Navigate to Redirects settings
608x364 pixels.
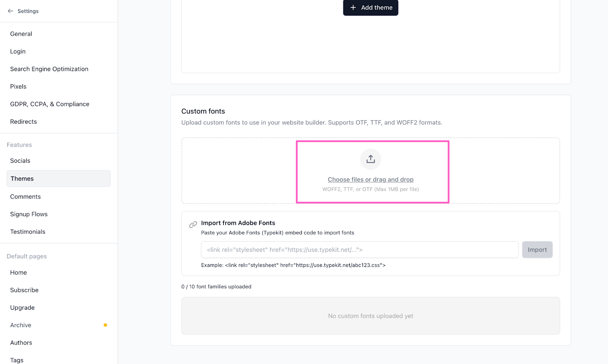[24, 121]
